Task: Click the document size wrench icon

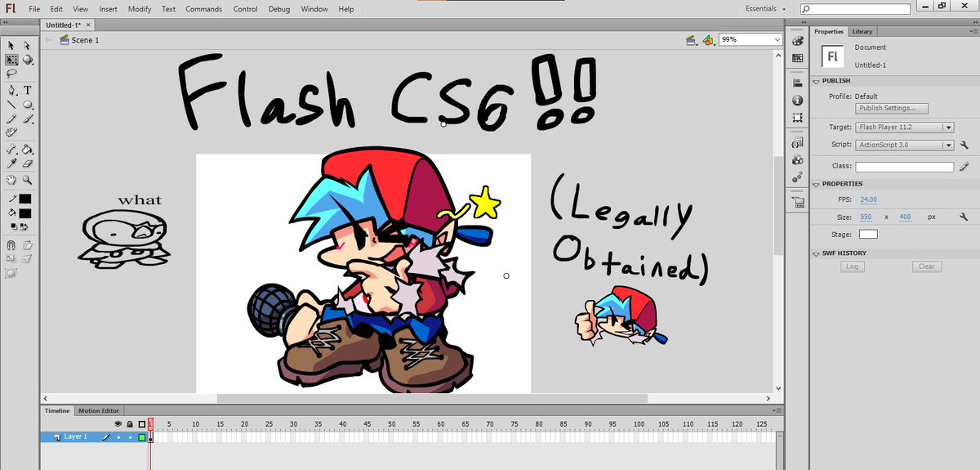Action: [x=964, y=217]
